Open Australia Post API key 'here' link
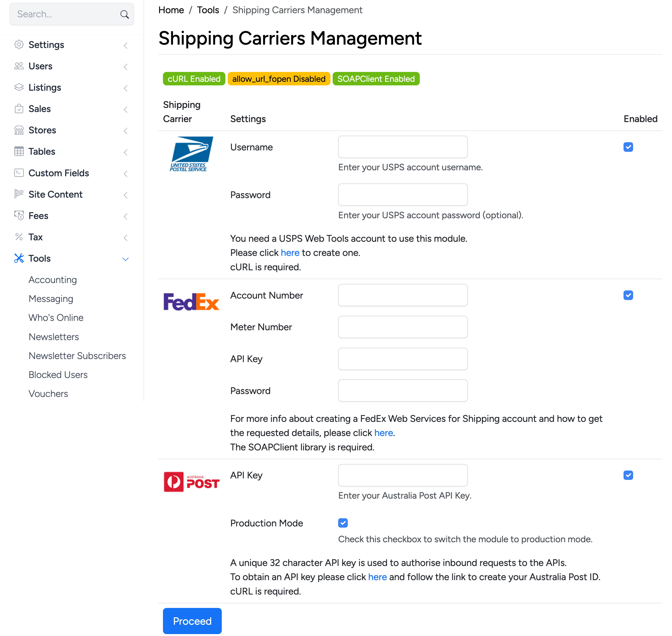This screenshot has height=636, width=672. click(x=377, y=577)
